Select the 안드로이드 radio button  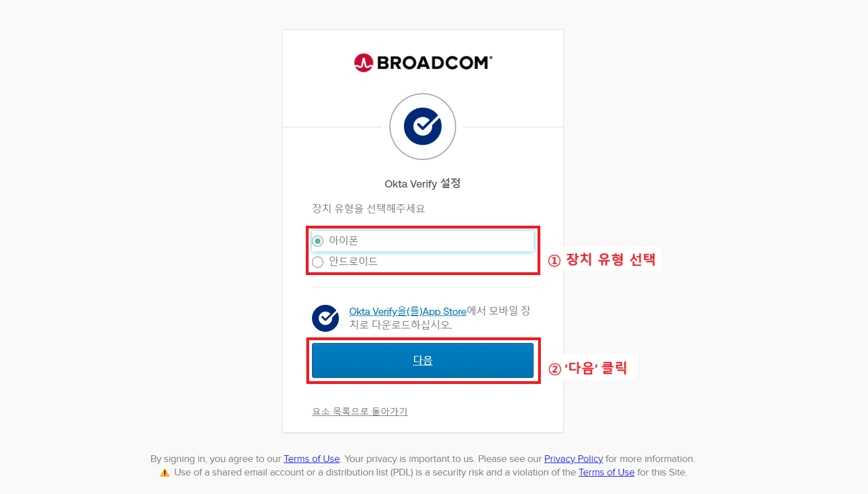pos(318,262)
